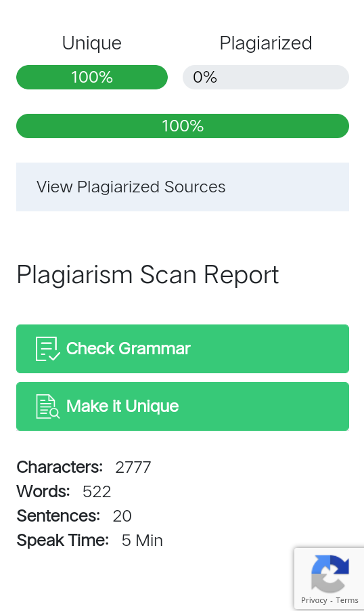Click the Unique 100% green bar

point(92,77)
